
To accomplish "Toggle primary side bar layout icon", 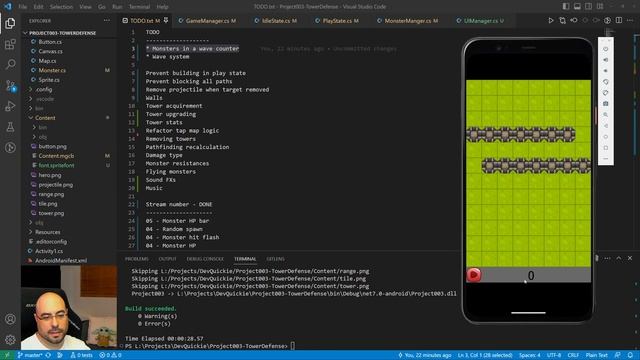I will pyautogui.click(x=566, y=7).
